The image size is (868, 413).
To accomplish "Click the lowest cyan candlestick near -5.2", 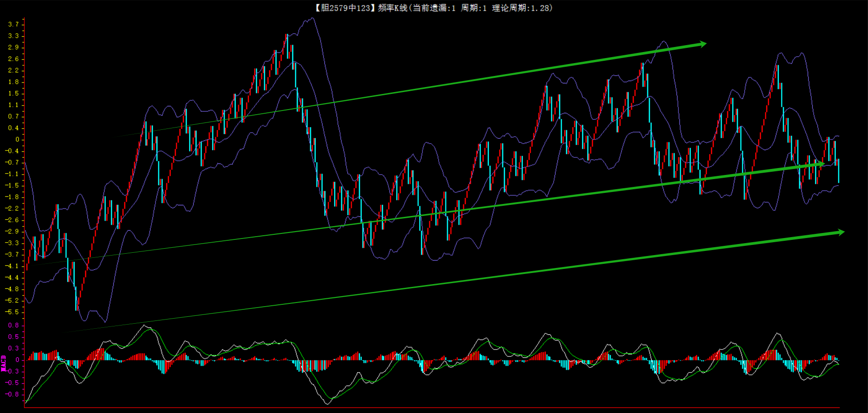I will 76,298.
